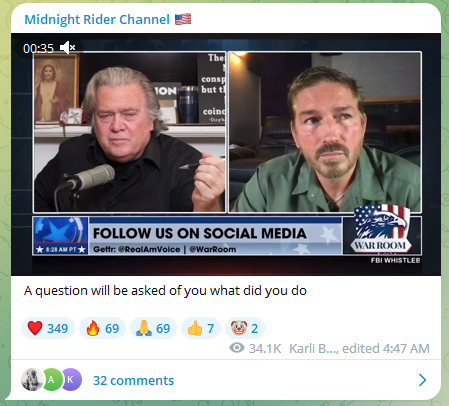Image resolution: width=449 pixels, height=406 pixels.
Task: Click the purple K commenter avatar
Action: point(71,379)
